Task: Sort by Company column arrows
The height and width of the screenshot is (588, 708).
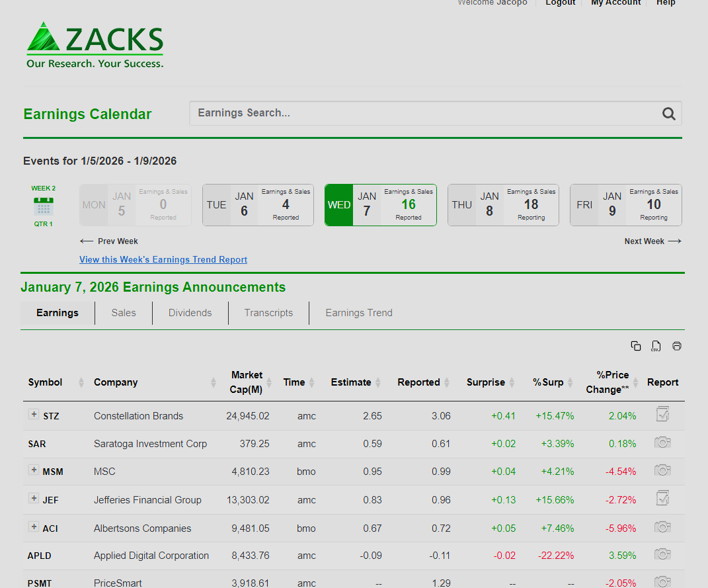Action: tap(213, 382)
